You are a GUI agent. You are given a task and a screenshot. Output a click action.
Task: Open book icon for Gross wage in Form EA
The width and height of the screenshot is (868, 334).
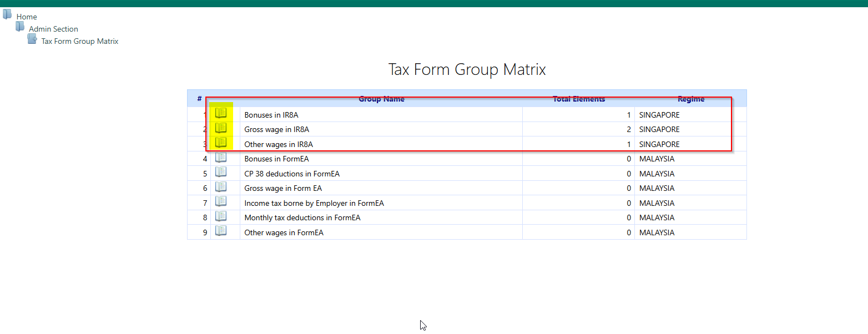pos(221,187)
